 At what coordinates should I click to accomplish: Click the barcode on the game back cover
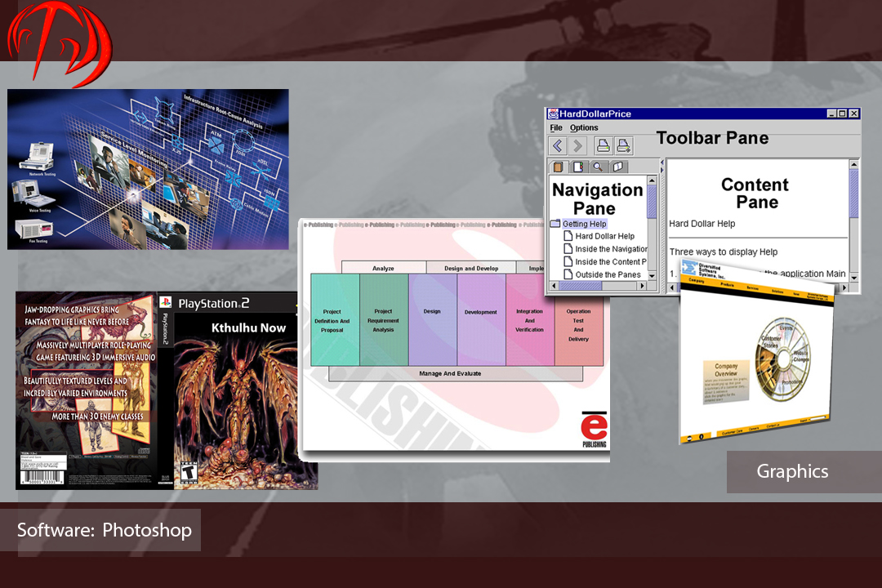43,477
